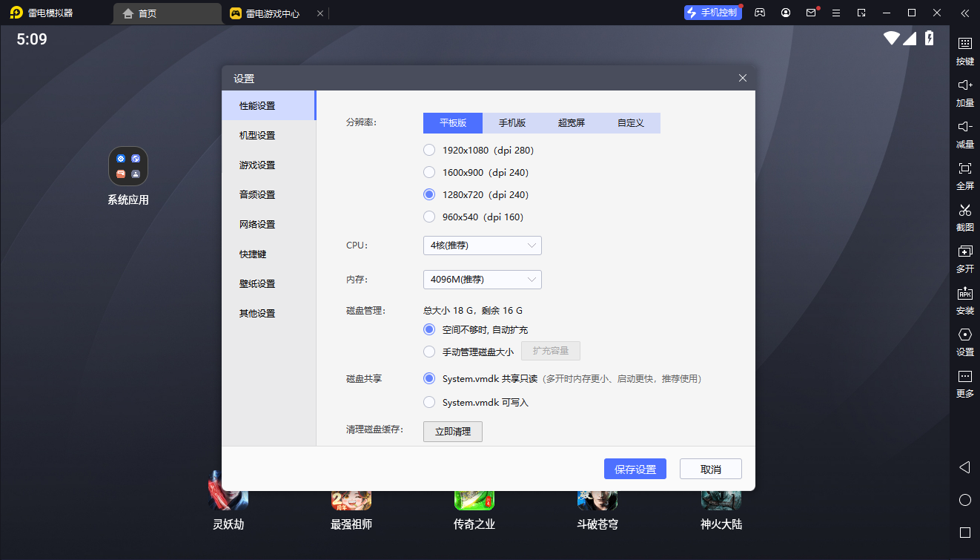Open the 系统应用 folder on desktop
Viewport: 980px width, 560px height.
128,166
